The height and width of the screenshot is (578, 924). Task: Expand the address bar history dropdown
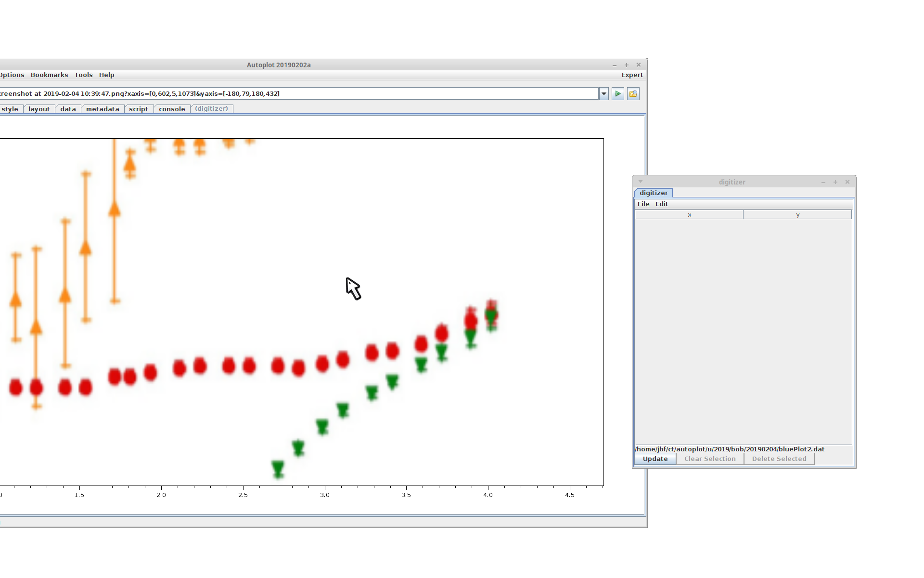tap(604, 94)
